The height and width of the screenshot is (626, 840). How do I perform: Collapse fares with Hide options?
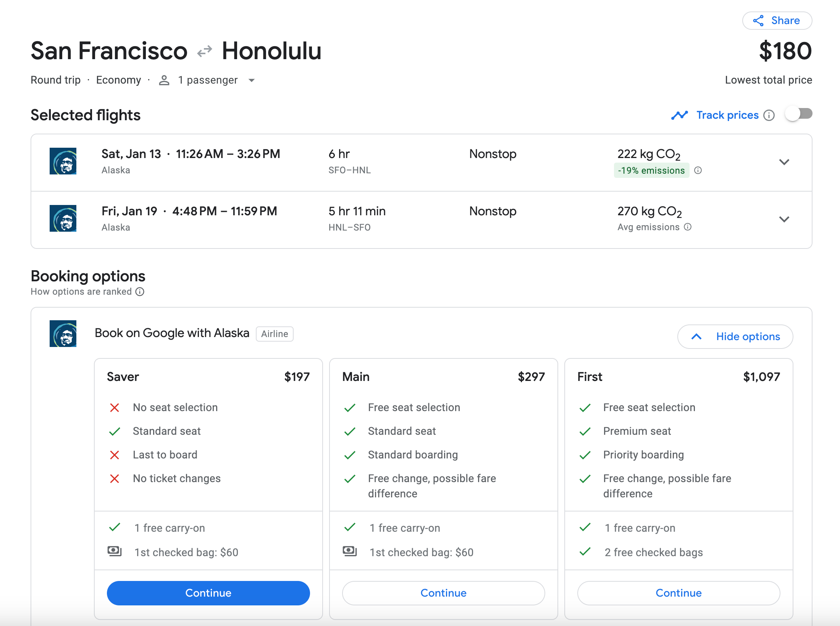735,337
